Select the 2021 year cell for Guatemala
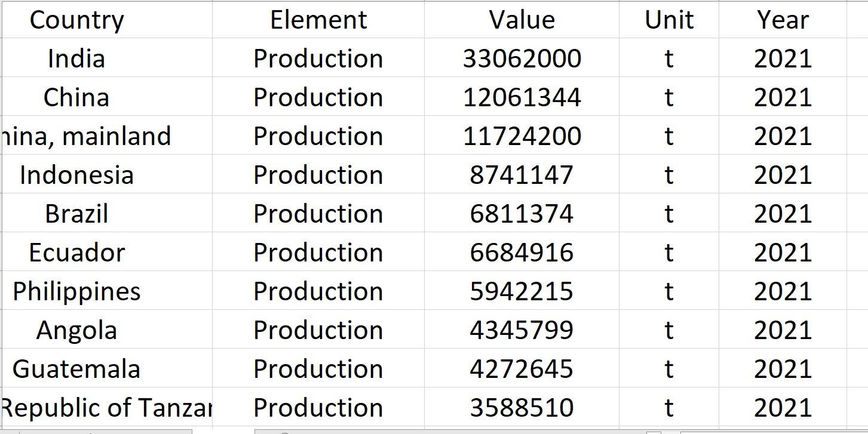 point(783,368)
